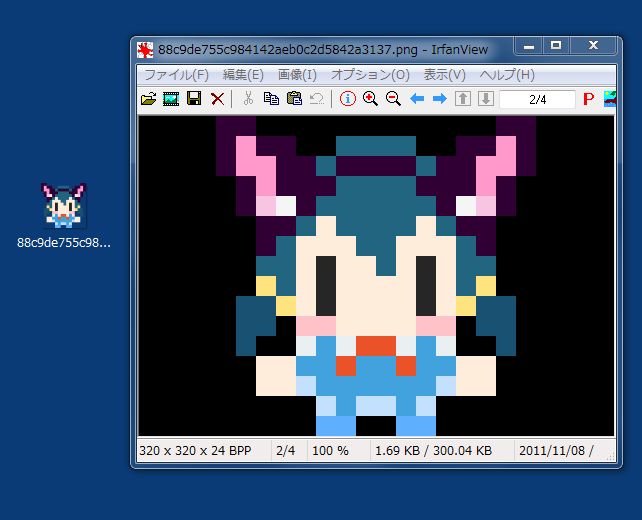Cut selection with the scissors icon
This screenshot has width=642, height=520.
[248, 99]
